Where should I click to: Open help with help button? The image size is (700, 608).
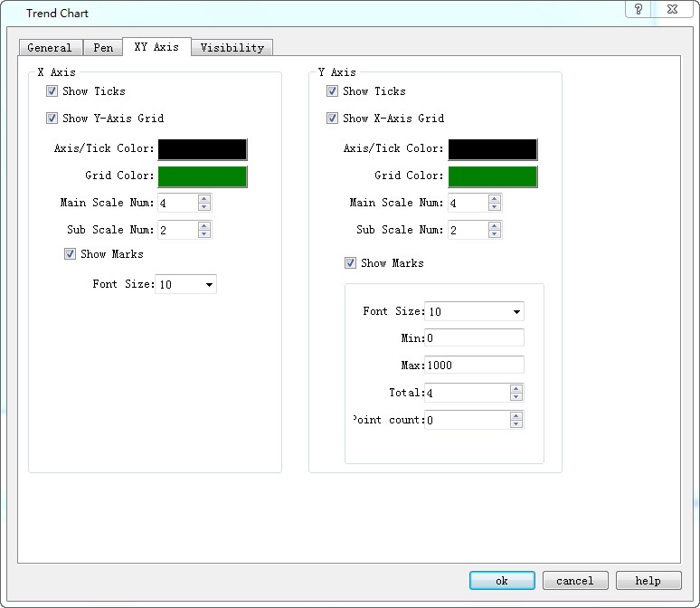tap(648, 581)
